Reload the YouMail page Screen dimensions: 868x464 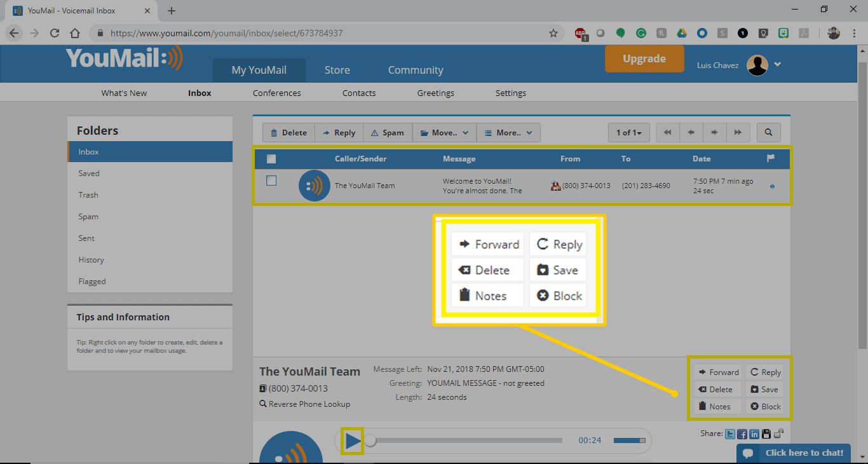coord(55,33)
